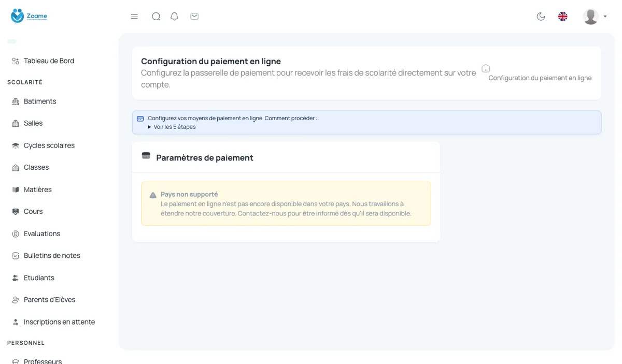
Task: Click the Inscriptions en attente icon
Action: [x=16, y=322]
